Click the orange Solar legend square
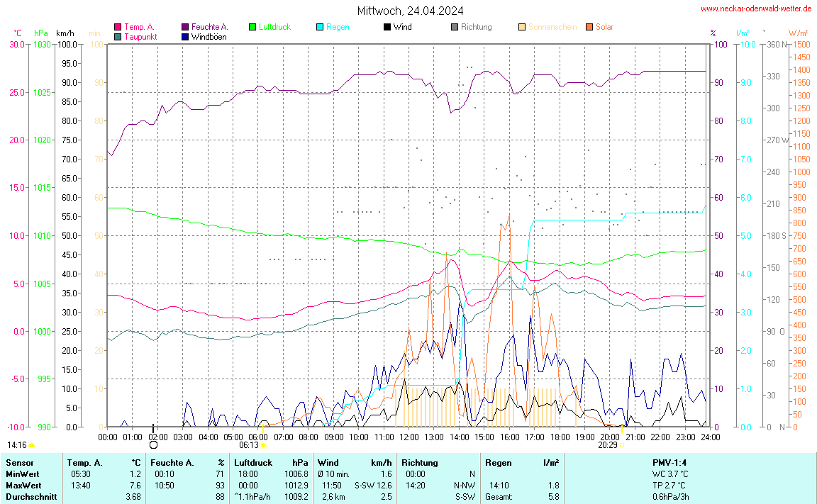The height and width of the screenshot is (504, 817). [589, 27]
